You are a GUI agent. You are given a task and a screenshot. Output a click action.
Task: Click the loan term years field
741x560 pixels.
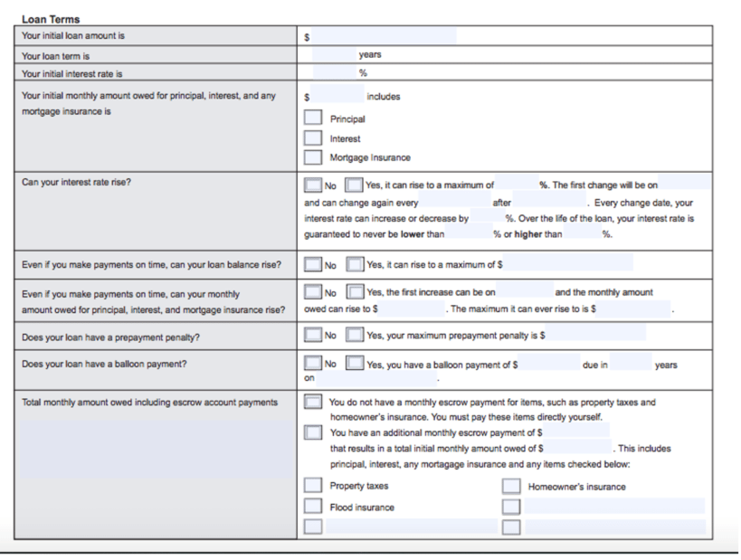coord(334,55)
